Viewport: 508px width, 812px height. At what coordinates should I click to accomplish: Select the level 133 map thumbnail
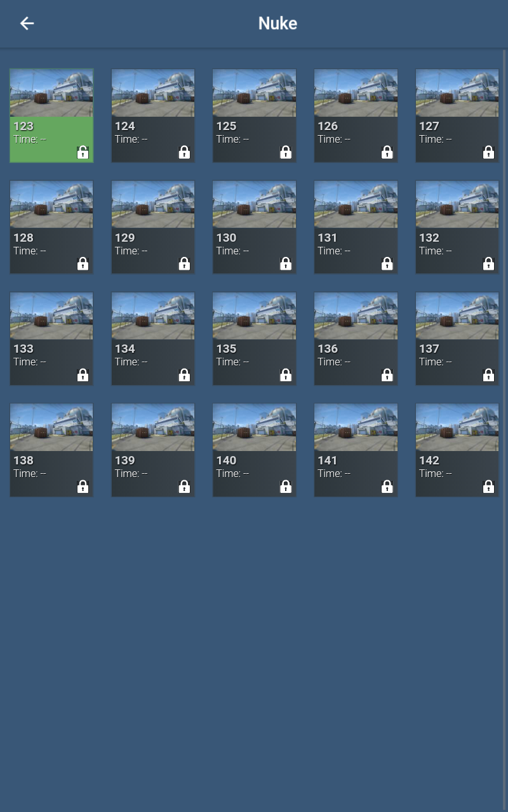(51, 316)
